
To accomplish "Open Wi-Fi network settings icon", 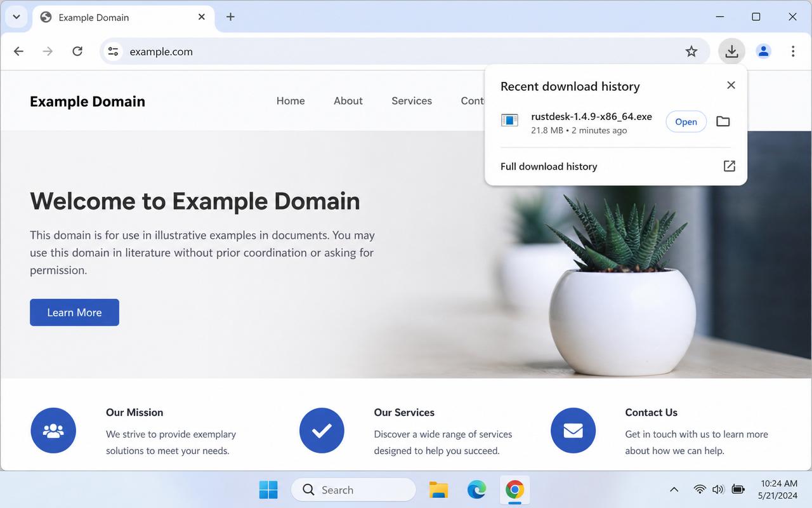I will pos(700,490).
